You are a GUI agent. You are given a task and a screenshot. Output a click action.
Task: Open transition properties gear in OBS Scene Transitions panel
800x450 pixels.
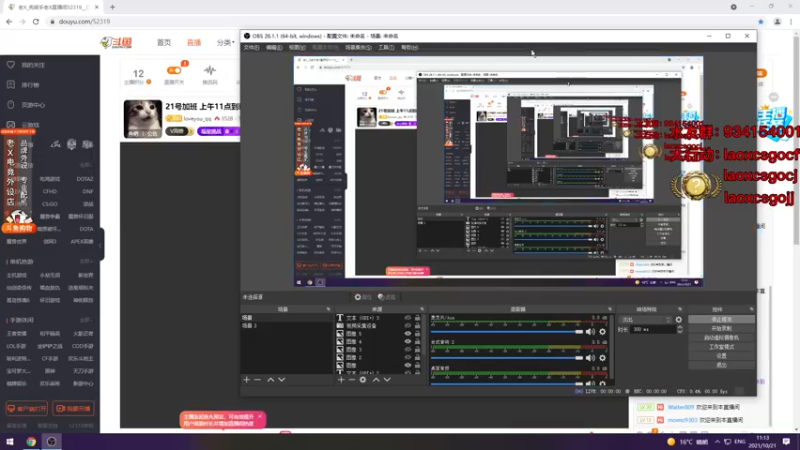(x=679, y=319)
